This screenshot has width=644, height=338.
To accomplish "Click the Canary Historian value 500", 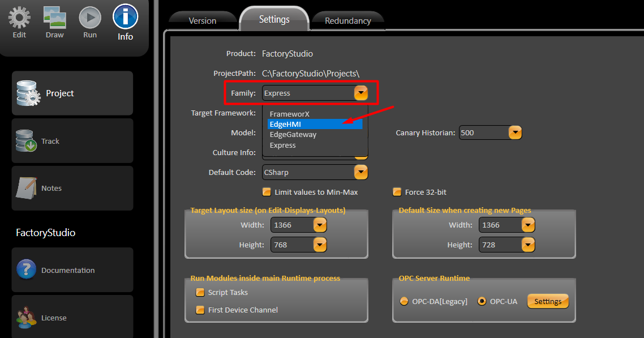I will [467, 132].
